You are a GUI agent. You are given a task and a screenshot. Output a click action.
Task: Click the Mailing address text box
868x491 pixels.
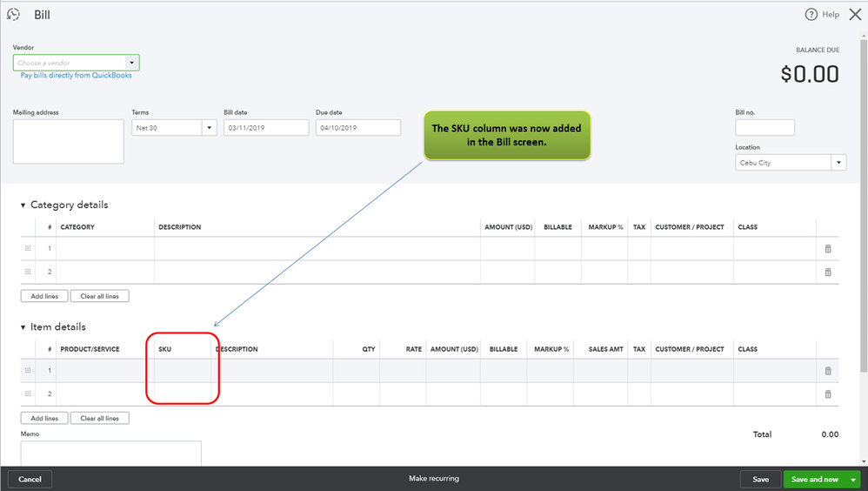click(x=69, y=141)
